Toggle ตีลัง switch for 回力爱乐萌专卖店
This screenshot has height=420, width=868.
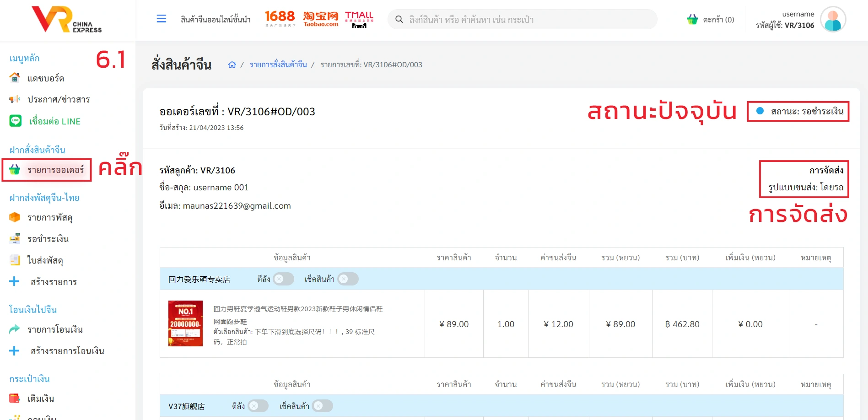click(x=283, y=279)
